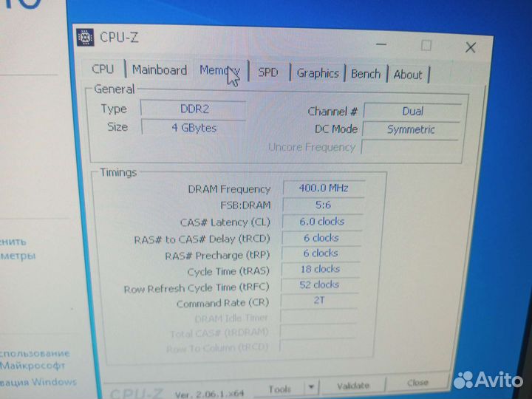Open the Graphics tab
The width and height of the screenshot is (532, 399).
(317, 73)
